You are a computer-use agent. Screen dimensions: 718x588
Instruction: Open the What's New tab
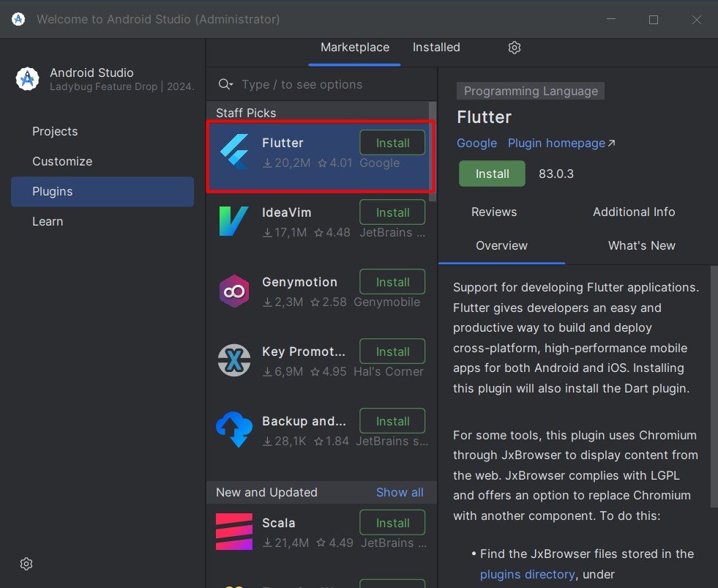coord(642,245)
